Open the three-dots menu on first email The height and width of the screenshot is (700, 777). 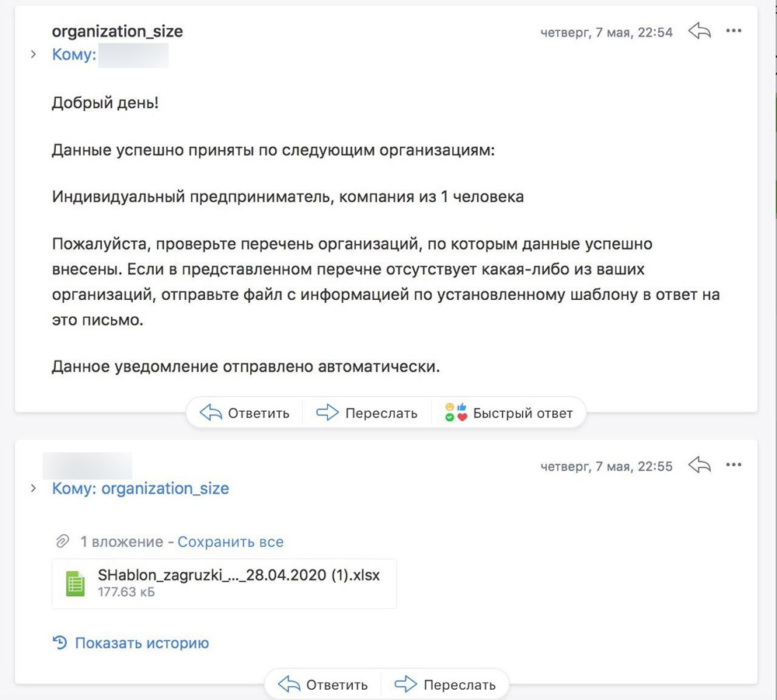pos(733,32)
